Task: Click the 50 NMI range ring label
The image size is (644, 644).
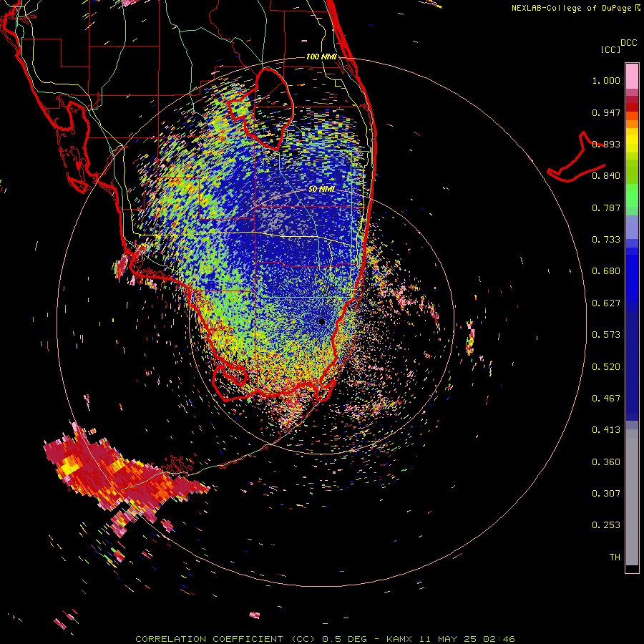Action: [x=321, y=189]
